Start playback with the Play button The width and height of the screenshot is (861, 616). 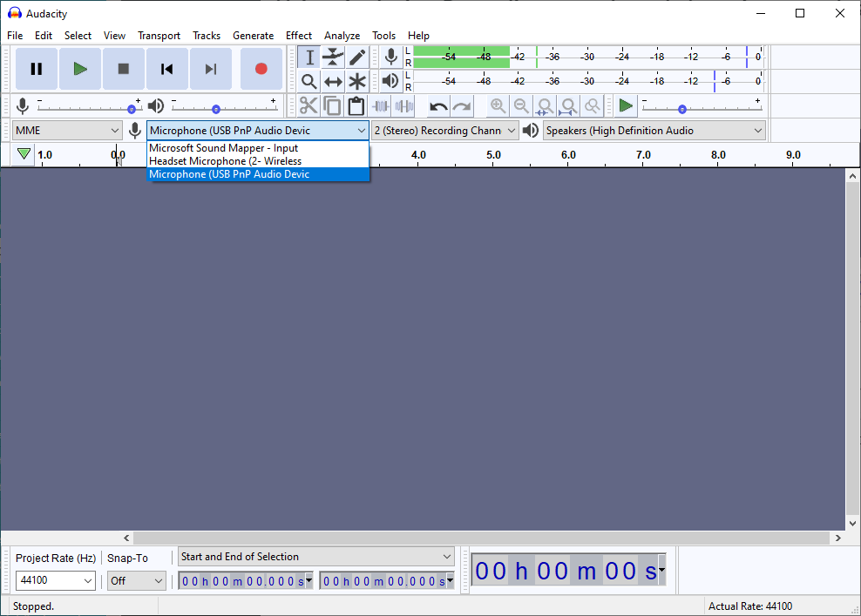80,69
